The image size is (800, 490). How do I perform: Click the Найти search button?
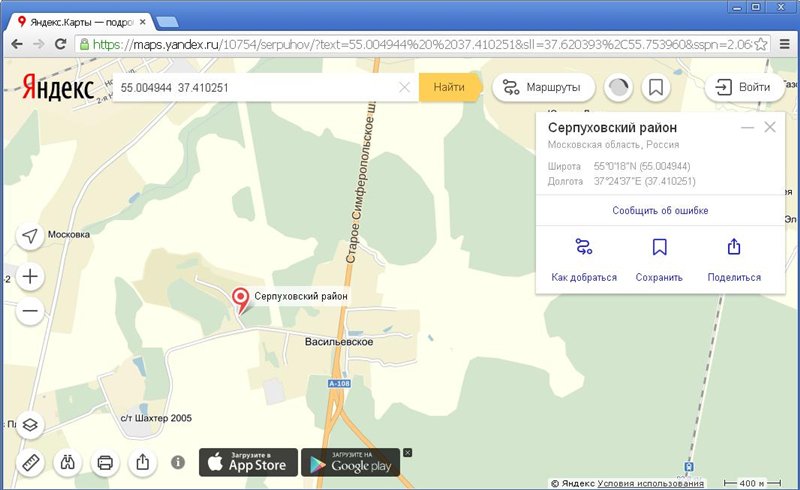449,87
